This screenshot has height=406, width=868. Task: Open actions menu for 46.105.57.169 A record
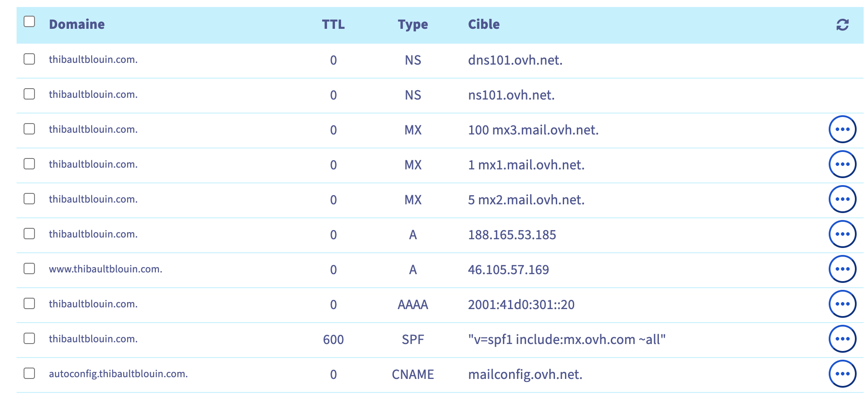[842, 269]
